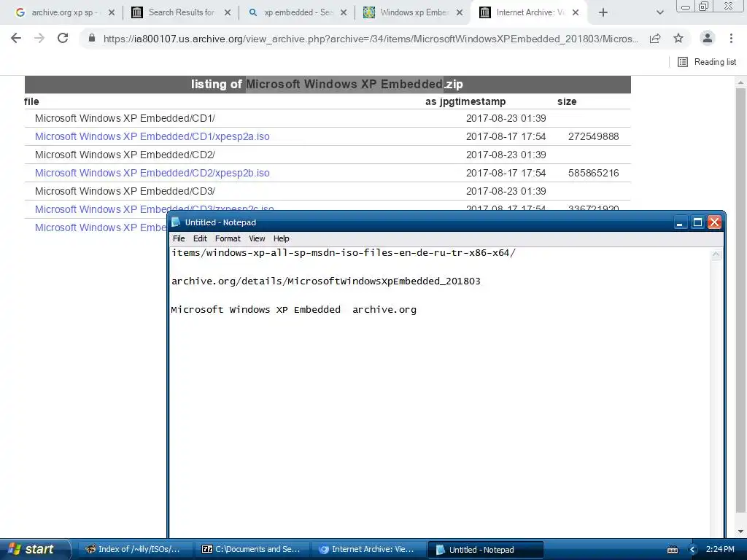Click the keyboard icon in system tray
Screen dimensions: 747x560
pos(673,550)
